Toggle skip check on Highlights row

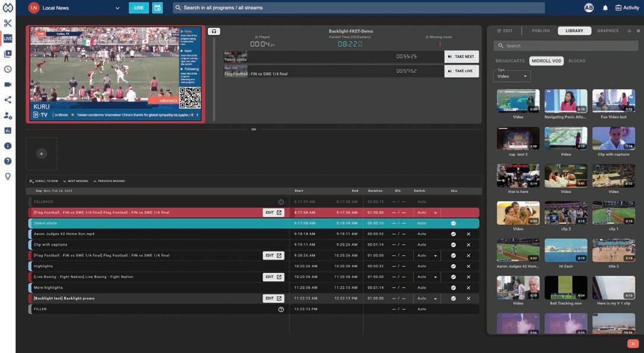point(453,267)
